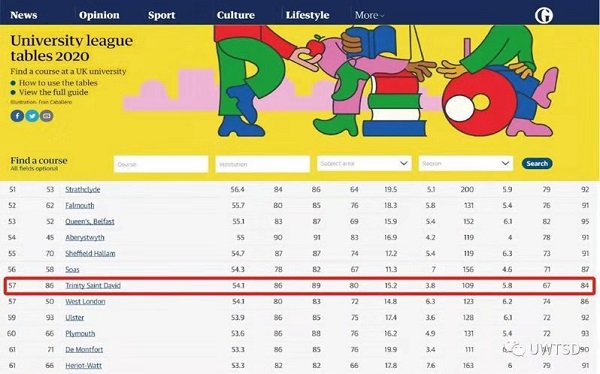The height and width of the screenshot is (374, 600).
Task: Expand the Subject area dropdown
Action: [364, 163]
